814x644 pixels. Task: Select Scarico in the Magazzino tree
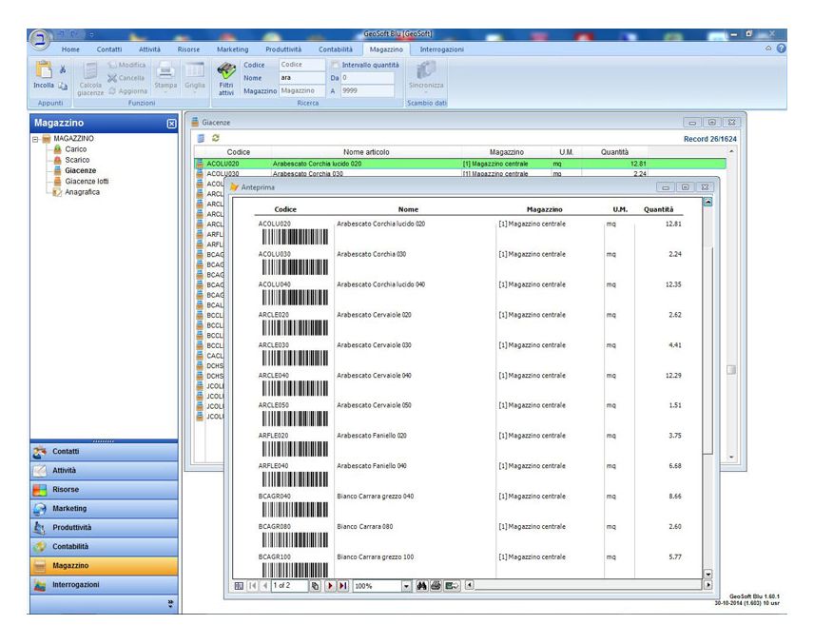pos(77,160)
